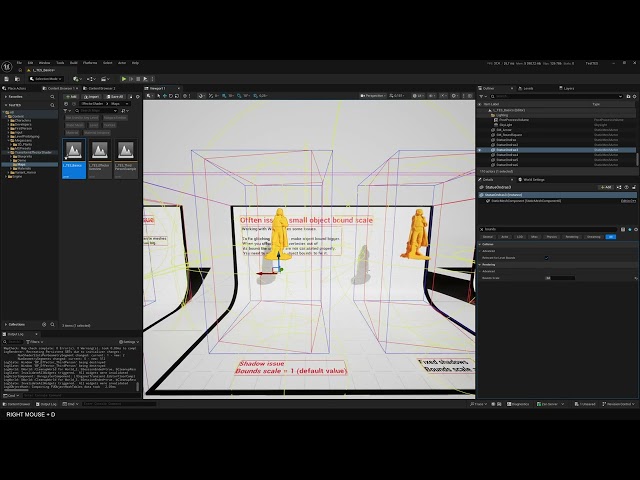Click the Add button in Content Browser
Viewport: 640px width, 480px height.
pyautogui.click(x=71, y=97)
